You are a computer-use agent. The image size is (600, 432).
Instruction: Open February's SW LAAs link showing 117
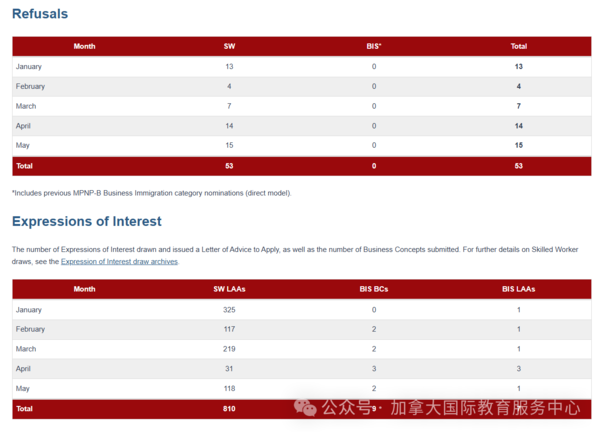[x=229, y=329]
